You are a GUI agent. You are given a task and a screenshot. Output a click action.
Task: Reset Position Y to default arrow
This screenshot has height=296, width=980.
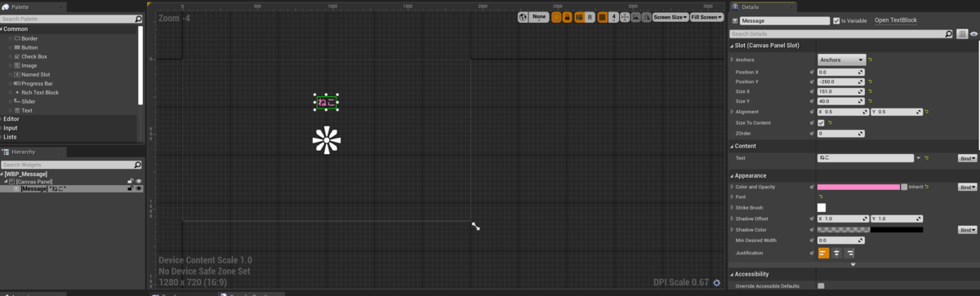871,82
